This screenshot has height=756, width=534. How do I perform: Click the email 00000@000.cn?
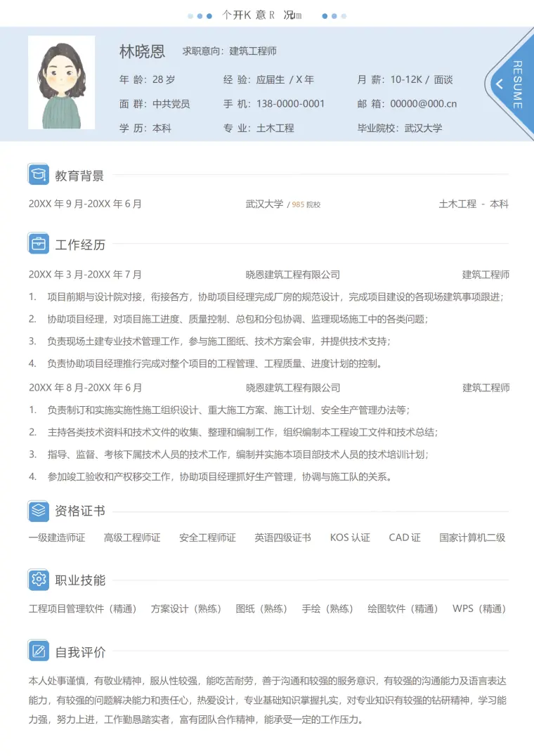(x=424, y=104)
